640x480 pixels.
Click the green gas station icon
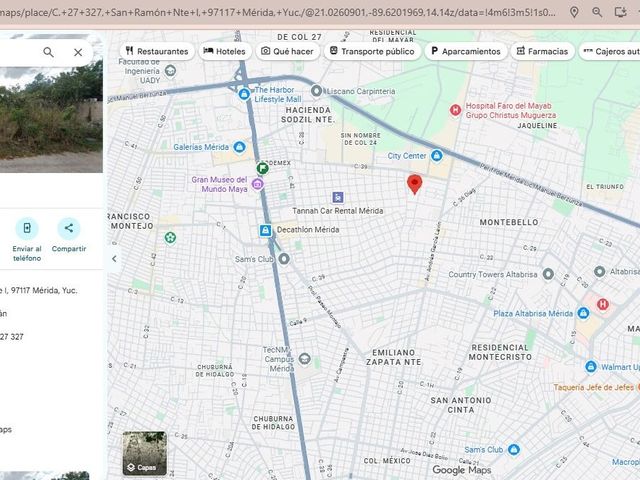point(262,168)
